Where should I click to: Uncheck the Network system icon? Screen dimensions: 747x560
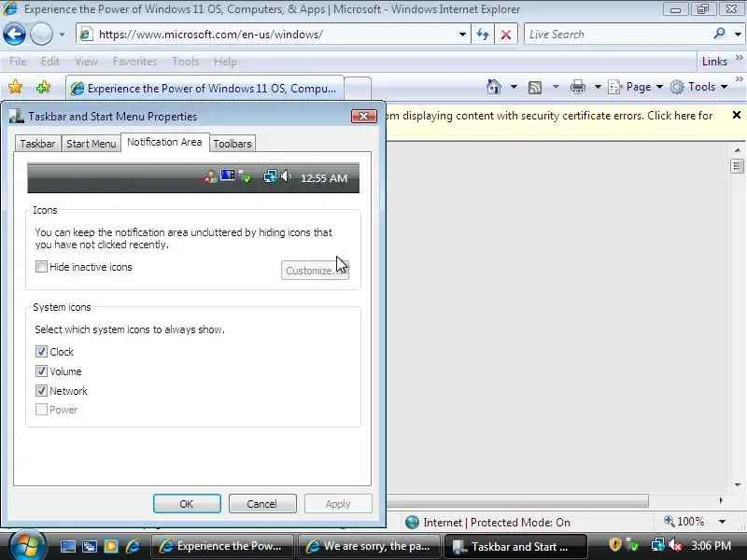coord(41,391)
